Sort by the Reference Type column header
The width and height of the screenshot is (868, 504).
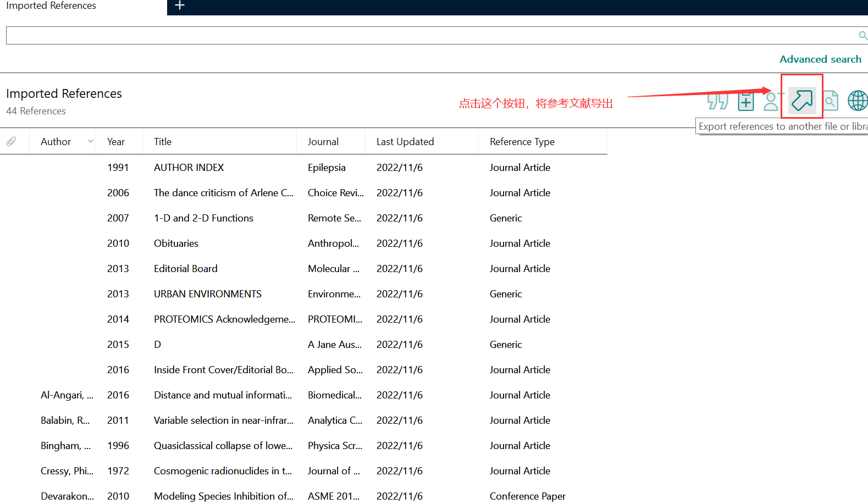522,142
